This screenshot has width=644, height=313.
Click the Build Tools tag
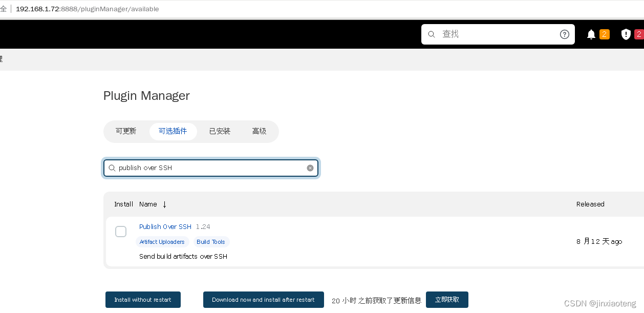(x=211, y=242)
